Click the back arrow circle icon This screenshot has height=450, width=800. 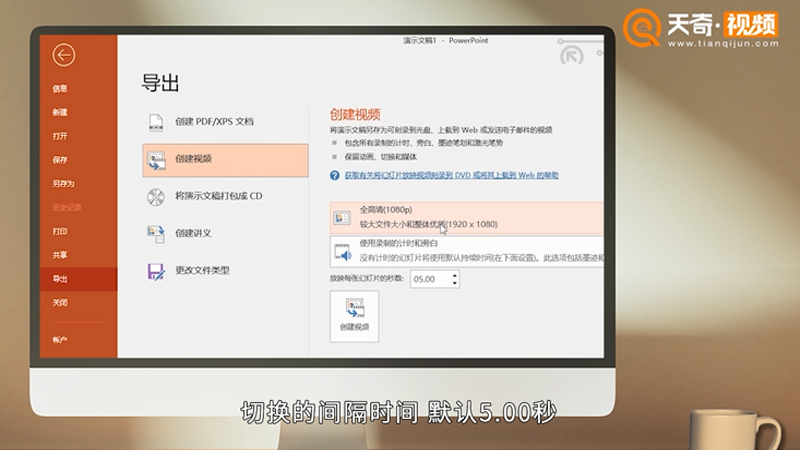(x=64, y=55)
